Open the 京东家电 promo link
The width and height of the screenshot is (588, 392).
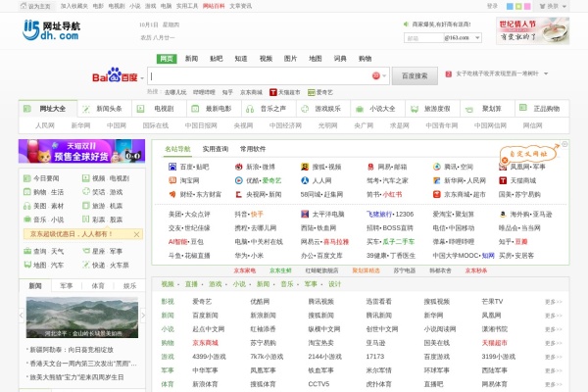point(244,270)
